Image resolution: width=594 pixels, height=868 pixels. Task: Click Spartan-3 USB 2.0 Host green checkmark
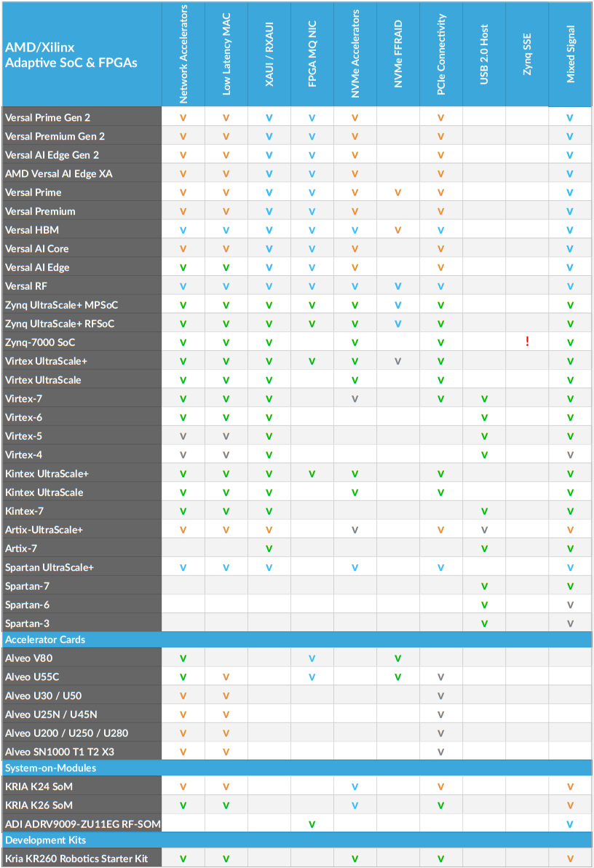pos(484,623)
